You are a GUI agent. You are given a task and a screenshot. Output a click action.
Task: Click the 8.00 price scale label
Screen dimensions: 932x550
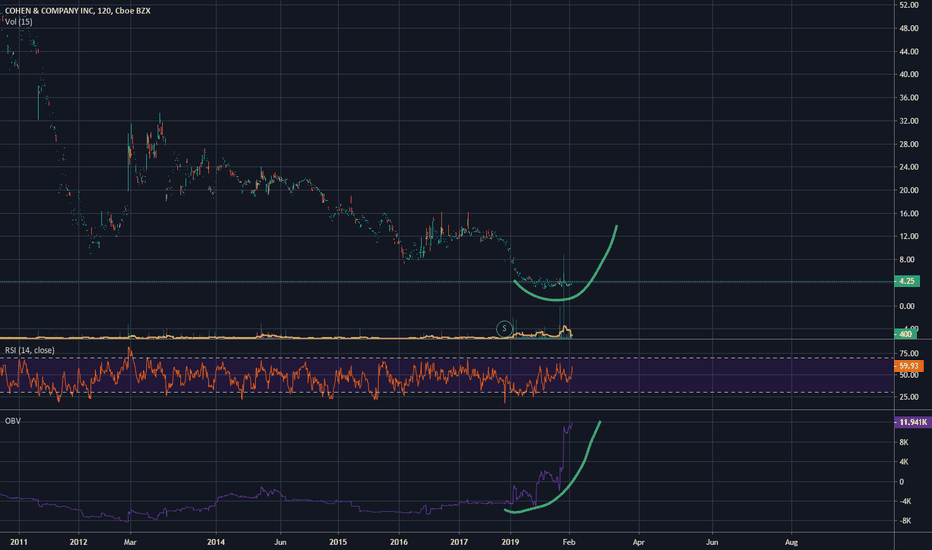907,260
